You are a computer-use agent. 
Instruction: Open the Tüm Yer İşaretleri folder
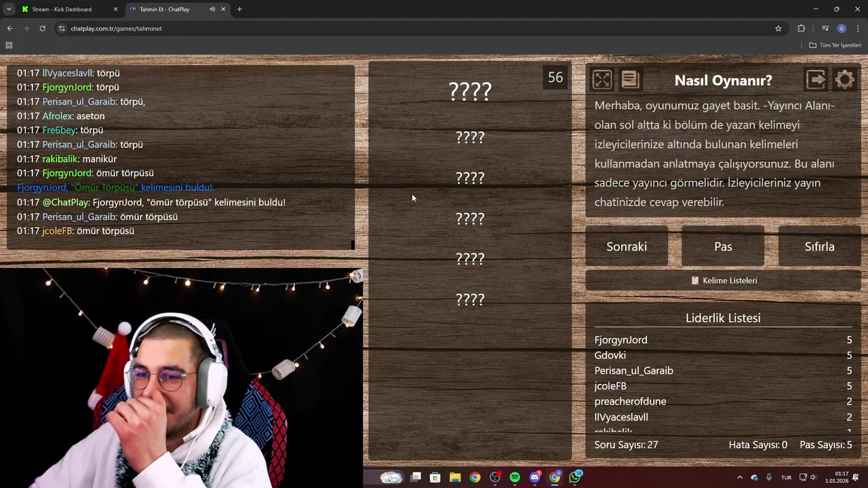coord(835,45)
